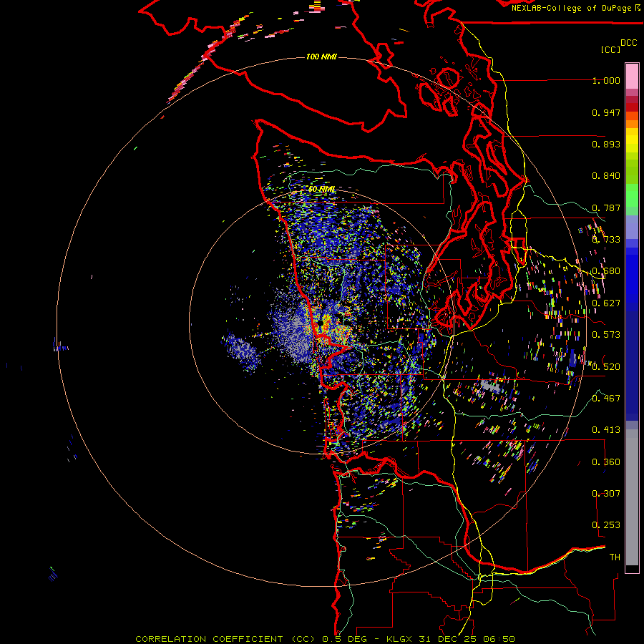Click the 100 NMI range ring label
Image resolution: width=644 pixels, height=644 pixels.
321,57
